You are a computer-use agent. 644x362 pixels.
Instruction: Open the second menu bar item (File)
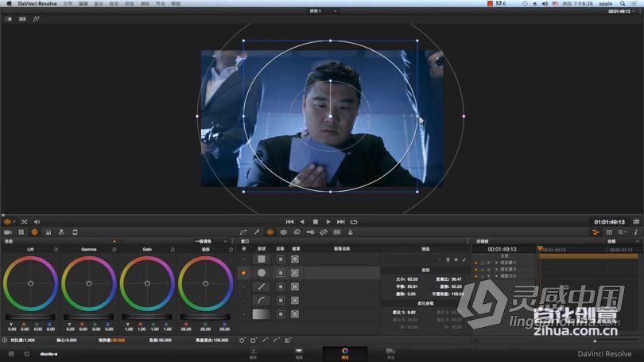tap(68, 3)
